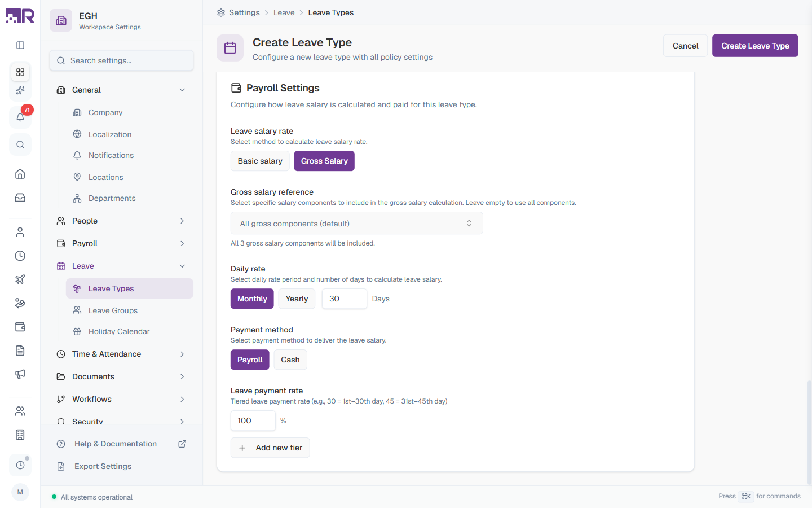Screen dimensions: 812x508
Task: Select Basic salary rate option
Action: [x=260, y=161]
